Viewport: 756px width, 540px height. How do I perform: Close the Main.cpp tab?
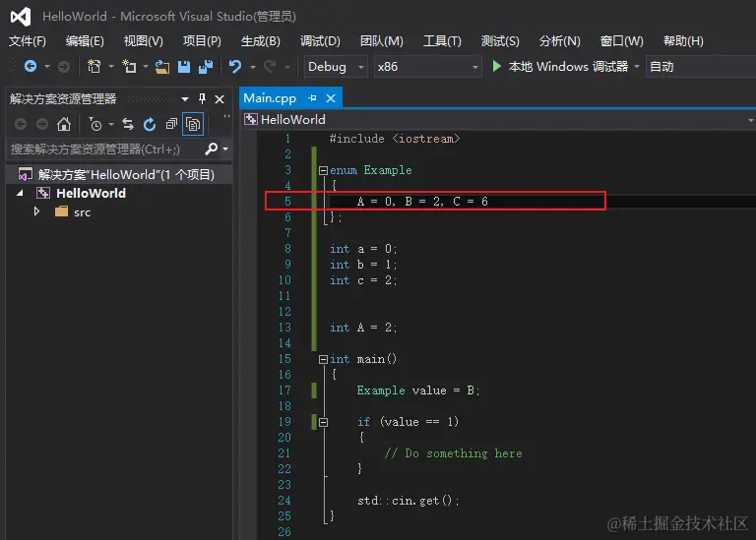[x=331, y=98]
